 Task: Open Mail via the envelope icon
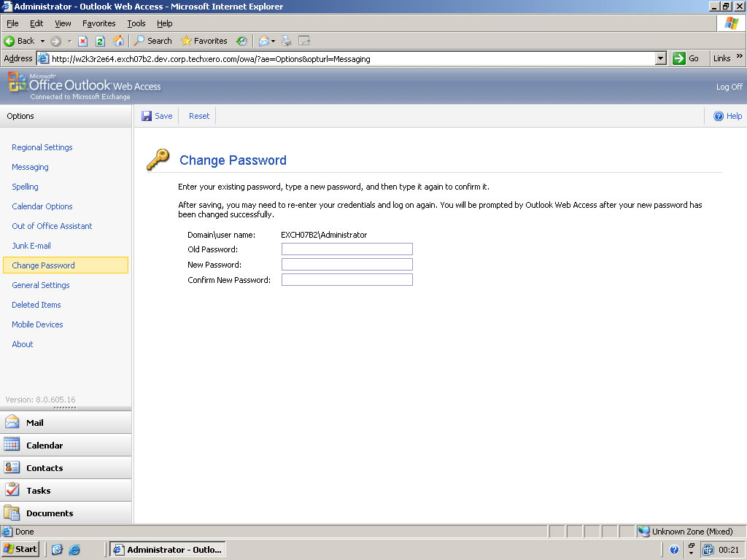click(x=12, y=422)
